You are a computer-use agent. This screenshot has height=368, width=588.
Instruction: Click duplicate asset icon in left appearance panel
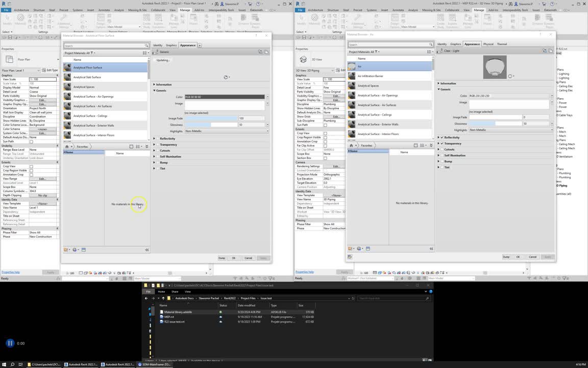[266, 52]
